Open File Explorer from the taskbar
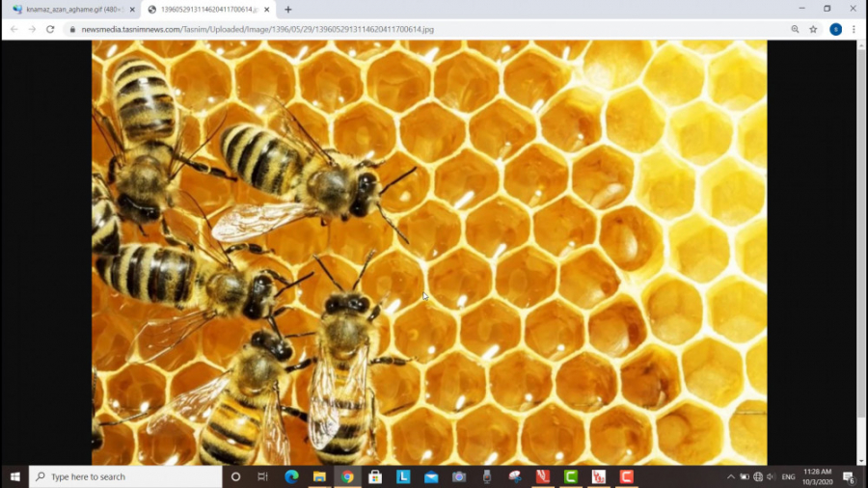Viewport: 868px width, 488px height. click(319, 476)
